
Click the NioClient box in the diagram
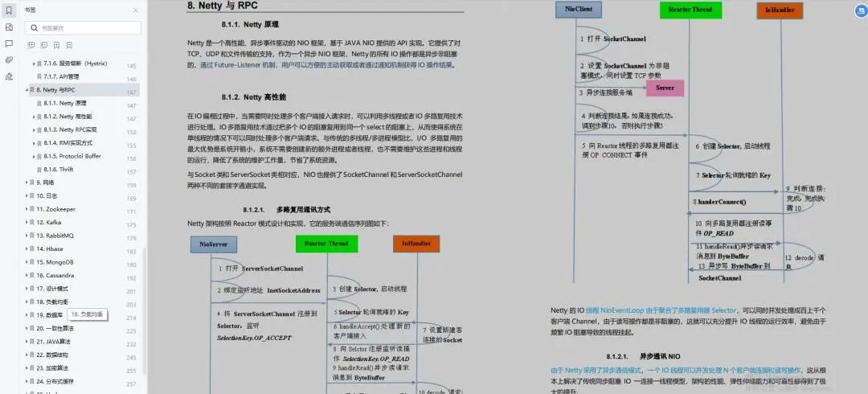click(578, 10)
